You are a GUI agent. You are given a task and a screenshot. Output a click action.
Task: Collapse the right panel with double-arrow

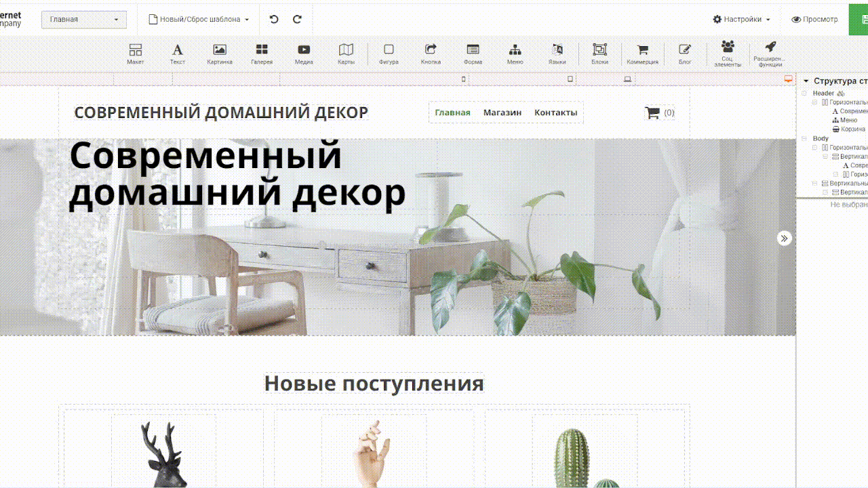tap(785, 238)
